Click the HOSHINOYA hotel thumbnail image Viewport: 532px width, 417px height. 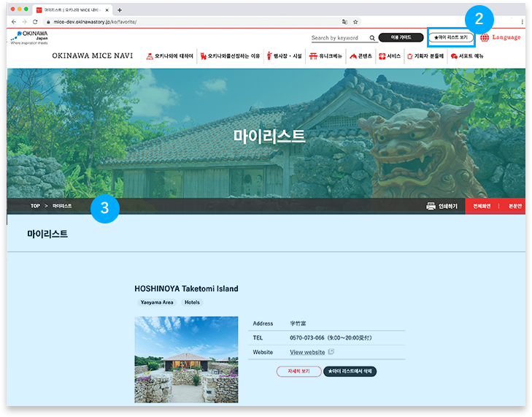pos(186,359)
